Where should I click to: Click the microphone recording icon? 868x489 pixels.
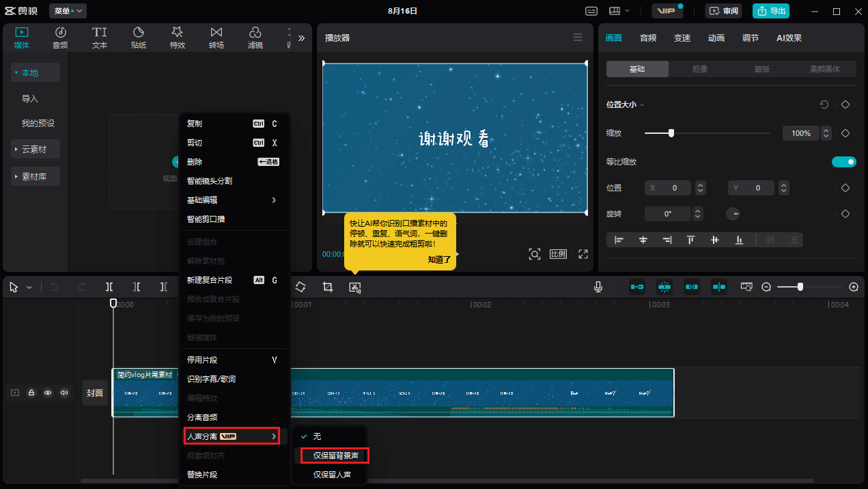[598, 287]
